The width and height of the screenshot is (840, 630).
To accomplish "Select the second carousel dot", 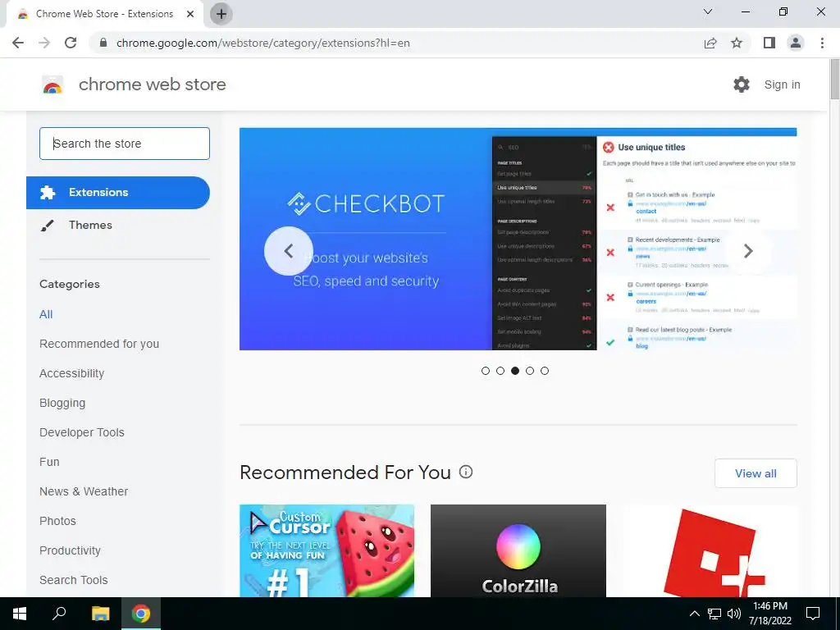I will [500, 371].
